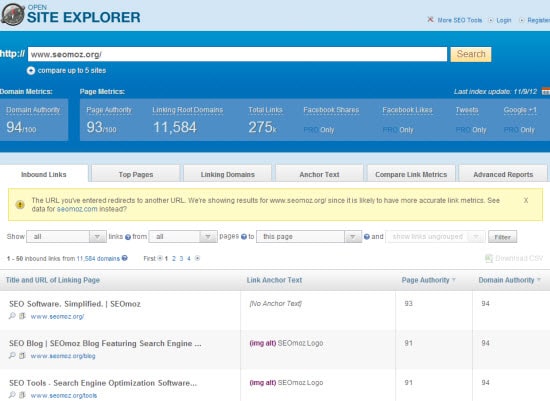This screenshot has height=401, width=550.
Task: Go to the Anchor Text tab
Action: (x=319, y=174)
